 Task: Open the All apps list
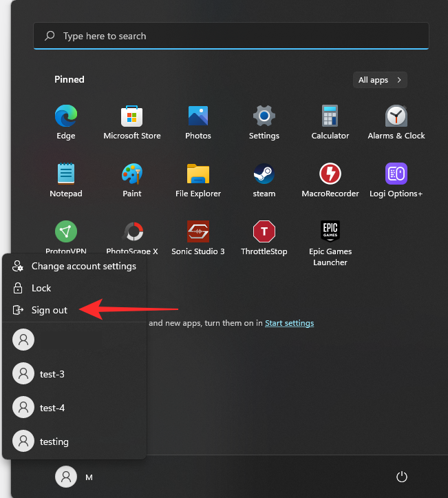(x=380, y=80)
